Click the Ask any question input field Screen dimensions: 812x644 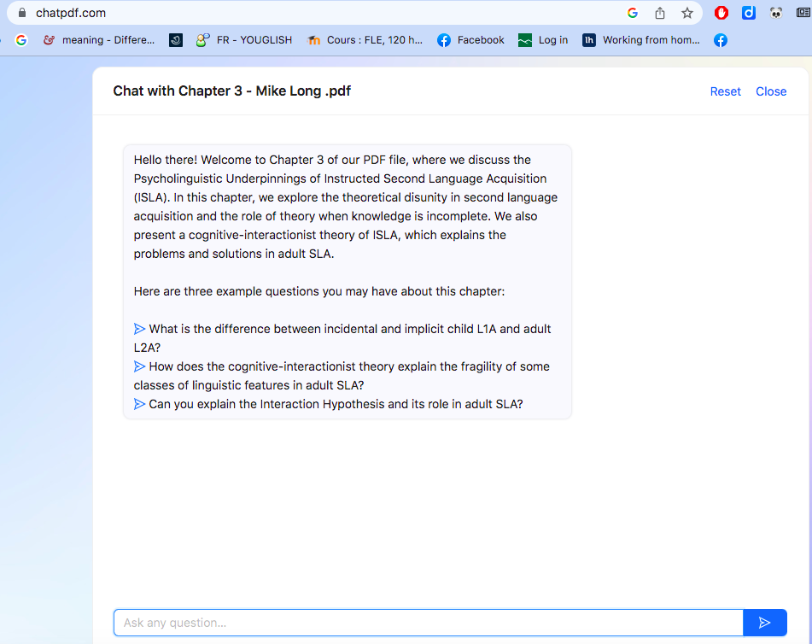(x=429, y=623)
